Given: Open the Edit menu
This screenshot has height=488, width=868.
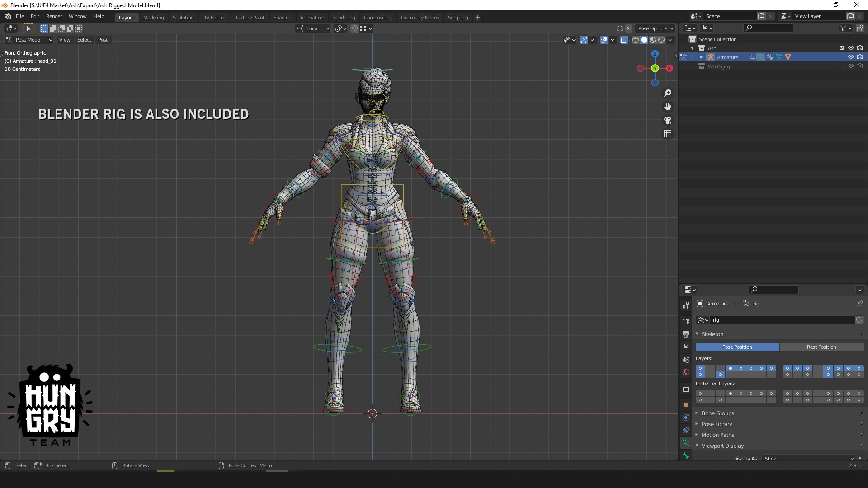Looking at the screenshot, I should coord(34,16).
